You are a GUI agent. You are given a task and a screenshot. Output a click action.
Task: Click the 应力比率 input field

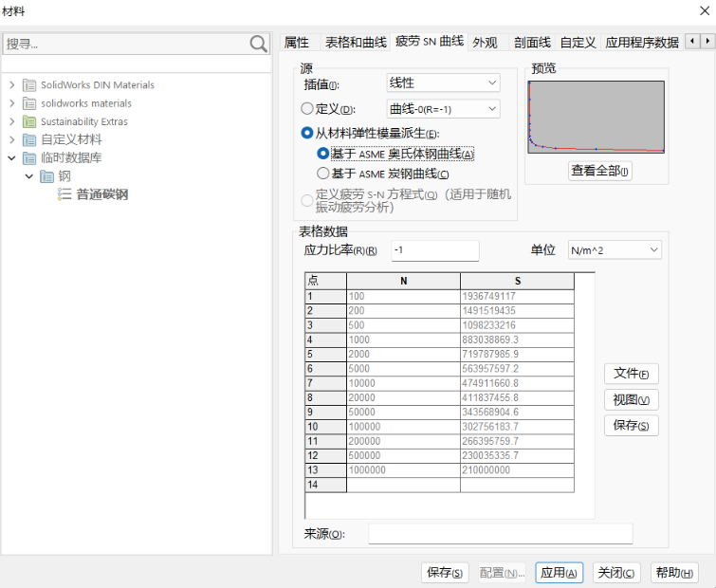[434, 250]
